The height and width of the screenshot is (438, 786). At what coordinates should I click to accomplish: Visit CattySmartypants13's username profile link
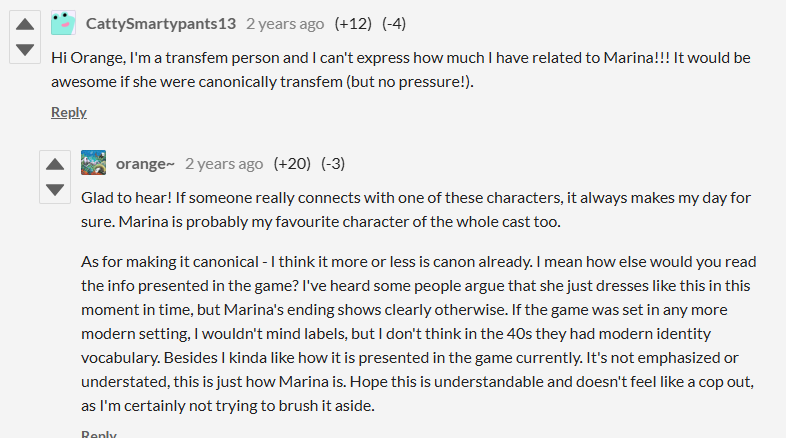pos(161,24)
